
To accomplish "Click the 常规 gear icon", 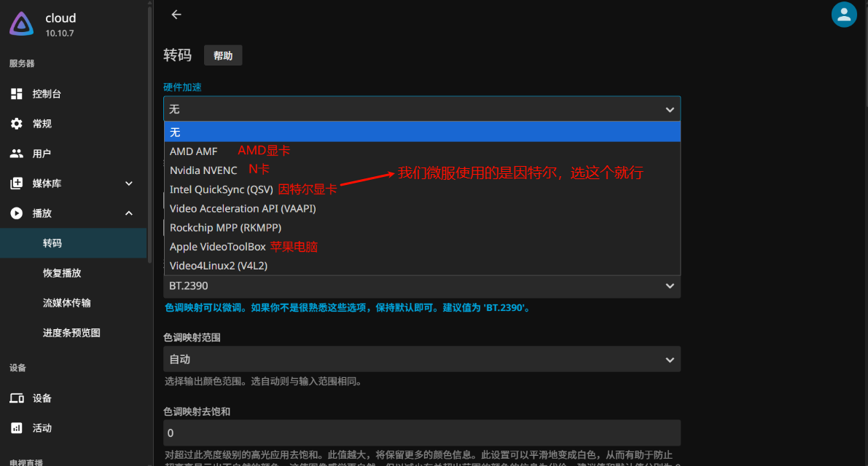I will pos(17,124).
